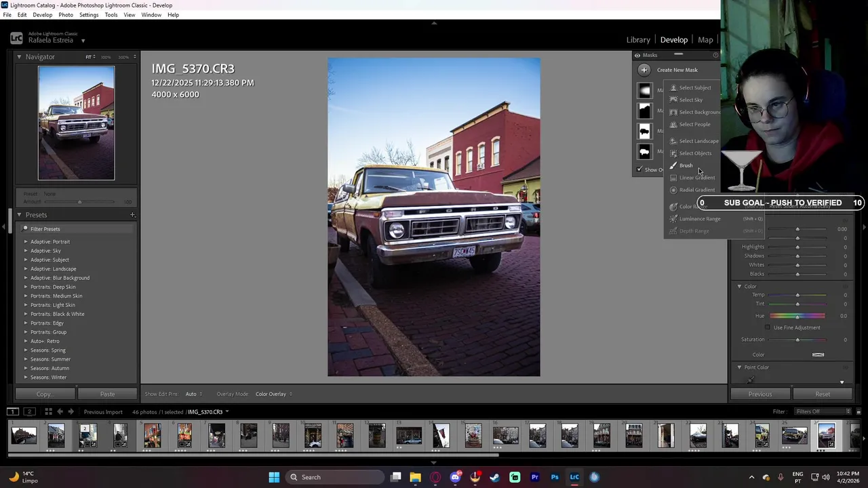Open the File menu
This screenshot has height=488, width=868.
7,15
